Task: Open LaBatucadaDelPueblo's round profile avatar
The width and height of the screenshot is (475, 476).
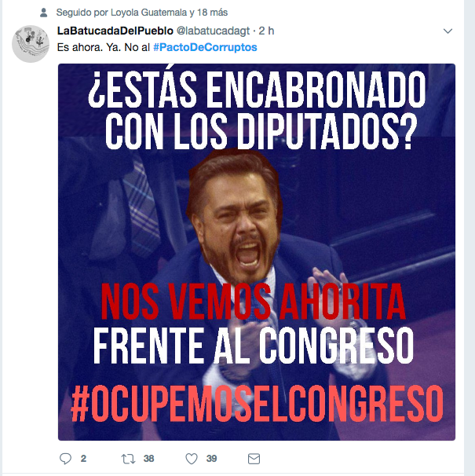Action: [x=31, y=44]
